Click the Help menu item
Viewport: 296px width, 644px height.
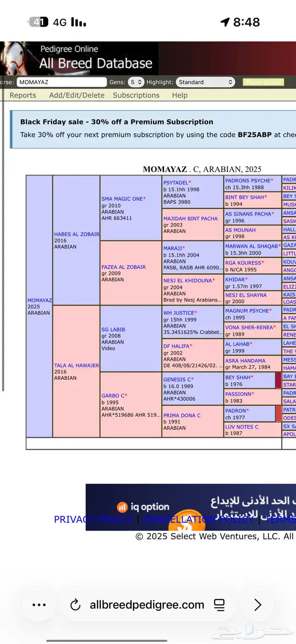tap(180, 95)
